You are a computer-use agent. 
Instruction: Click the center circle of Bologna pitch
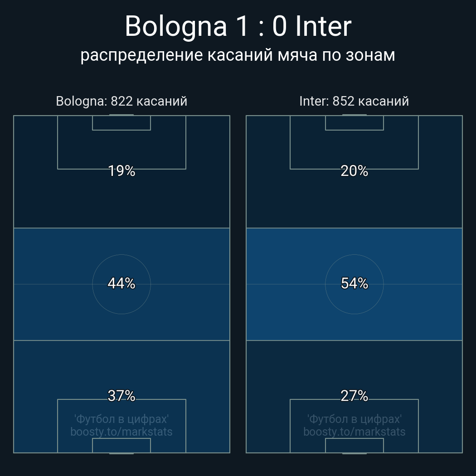tap(121, 284)
